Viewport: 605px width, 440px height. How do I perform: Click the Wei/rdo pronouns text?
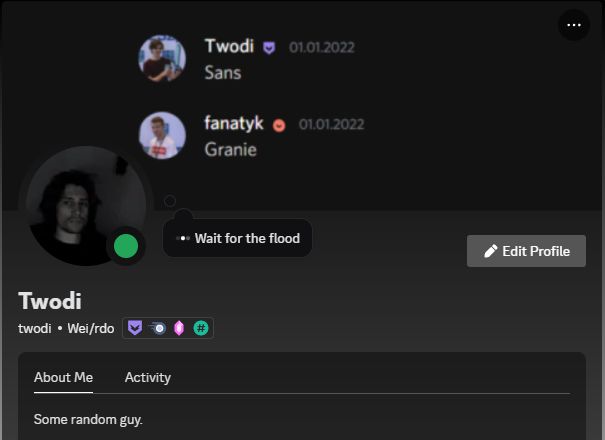(91, 328)
